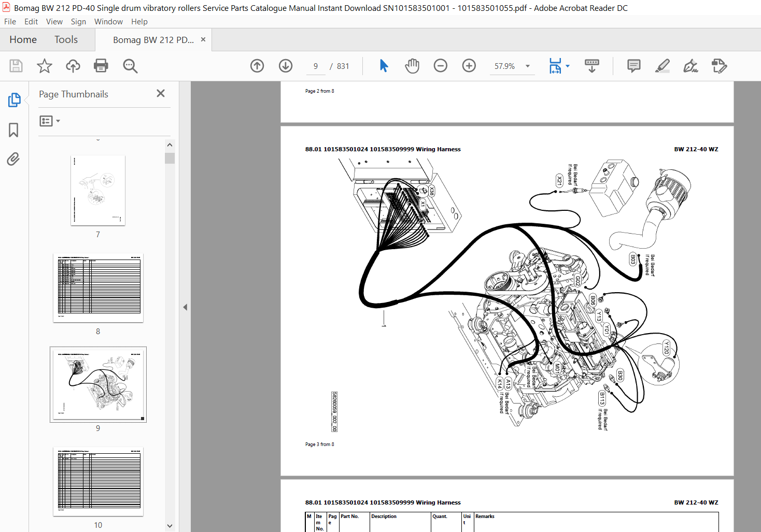Print the document using printer icon
The width and height of the screenshot is (761, 532).
(x=101, y=66)
